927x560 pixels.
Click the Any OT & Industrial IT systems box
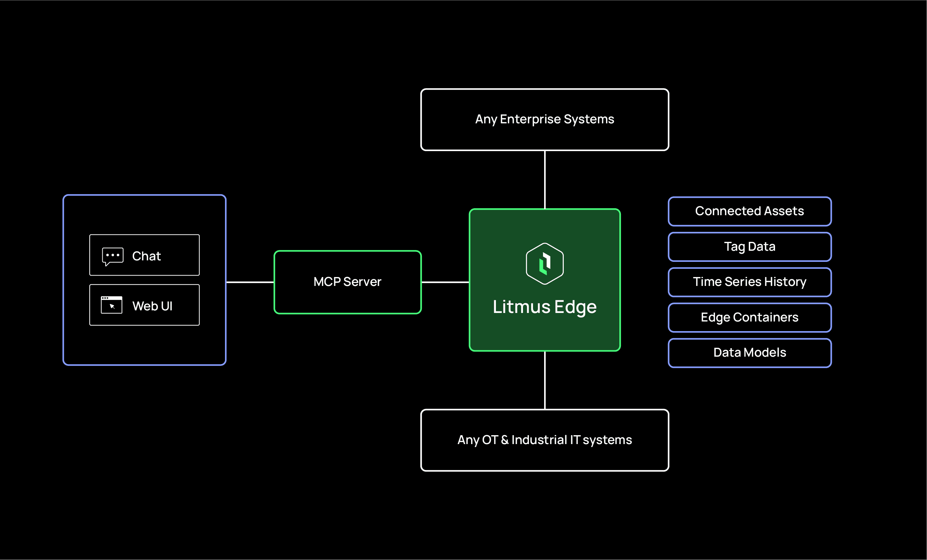(544, 440)
